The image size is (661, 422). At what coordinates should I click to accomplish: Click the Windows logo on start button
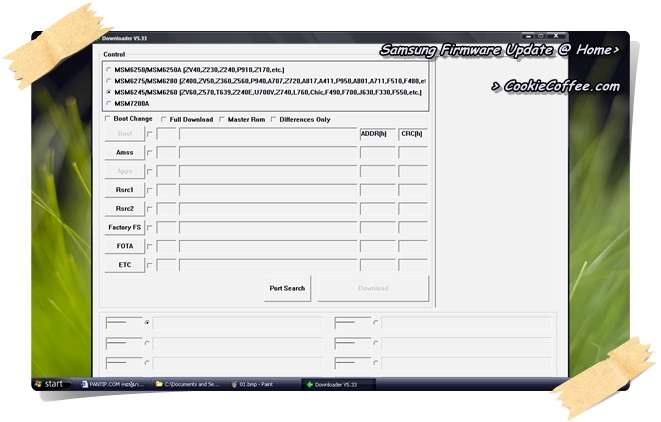tap(39, 384)
